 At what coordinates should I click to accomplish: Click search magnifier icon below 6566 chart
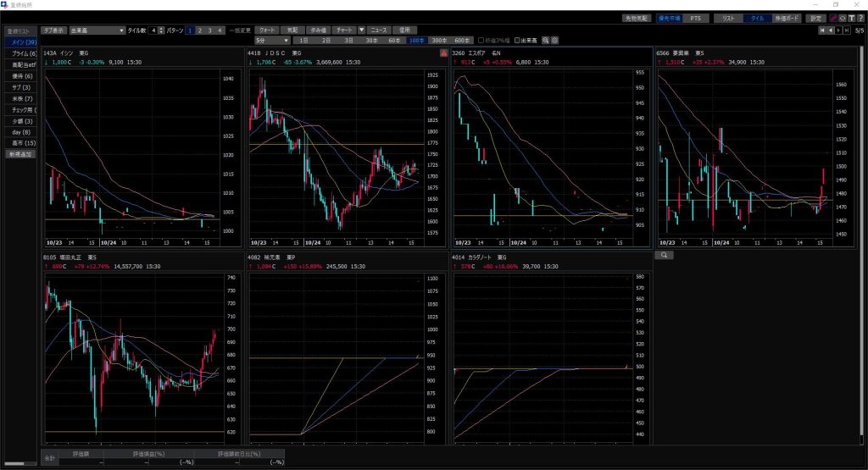click(666, 254)
